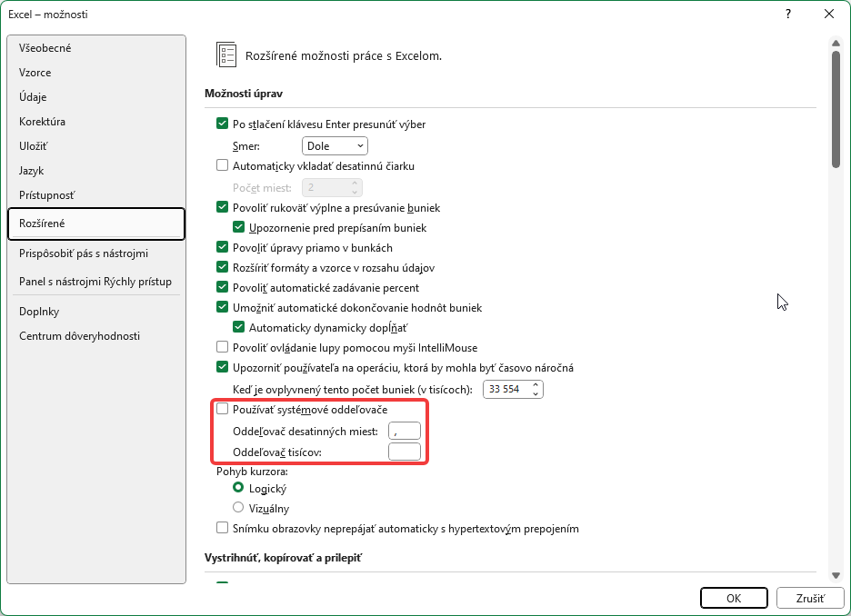
Task: Open 'Prispôsobiť pás s nástrojmi' category
Action: pyautogui.click(x=96, y=253)
